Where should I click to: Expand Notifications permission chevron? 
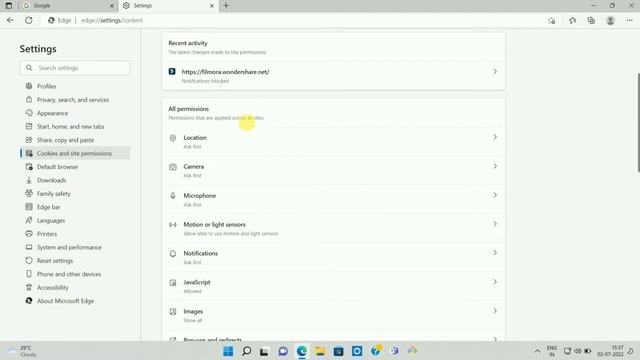(495, 253)
